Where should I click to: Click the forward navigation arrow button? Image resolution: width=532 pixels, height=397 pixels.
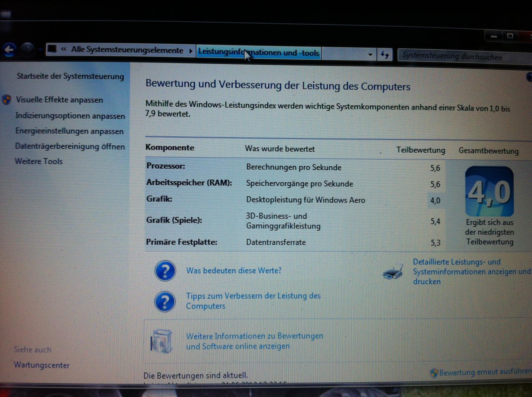click(x=27, y=50)
